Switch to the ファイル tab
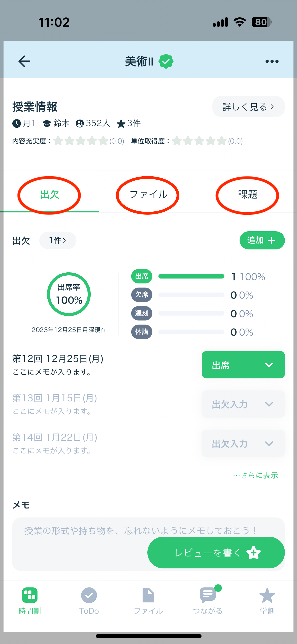This screenshot has height=644, width=297. 148,195
